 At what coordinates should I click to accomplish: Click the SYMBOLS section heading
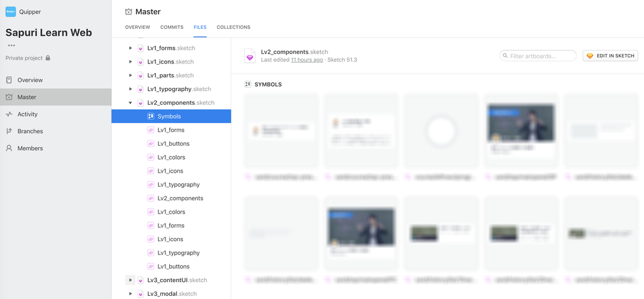click(268, 85)
